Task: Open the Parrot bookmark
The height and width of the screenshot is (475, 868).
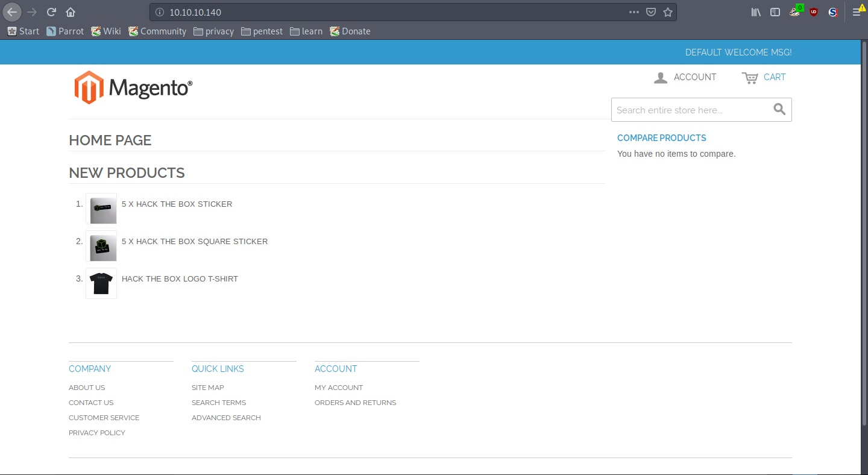Action: point(65,31)
